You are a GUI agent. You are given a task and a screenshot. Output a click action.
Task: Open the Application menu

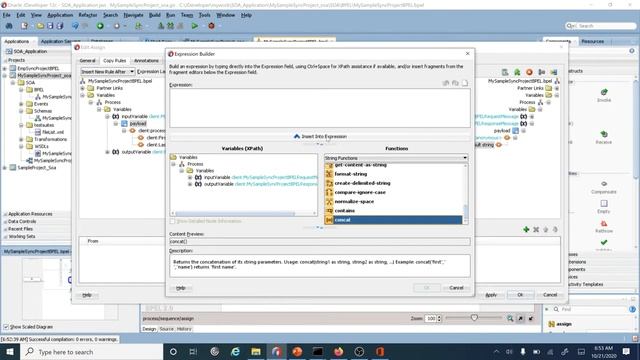[x=60, y=15]
